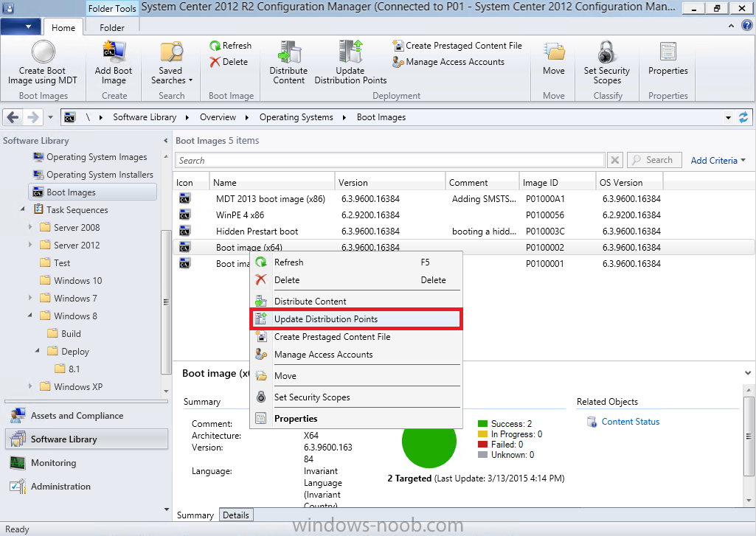The width and height of the screenshot is (756, 536).
Task: Select Boot Images node in tree
Action: [92, 192]
